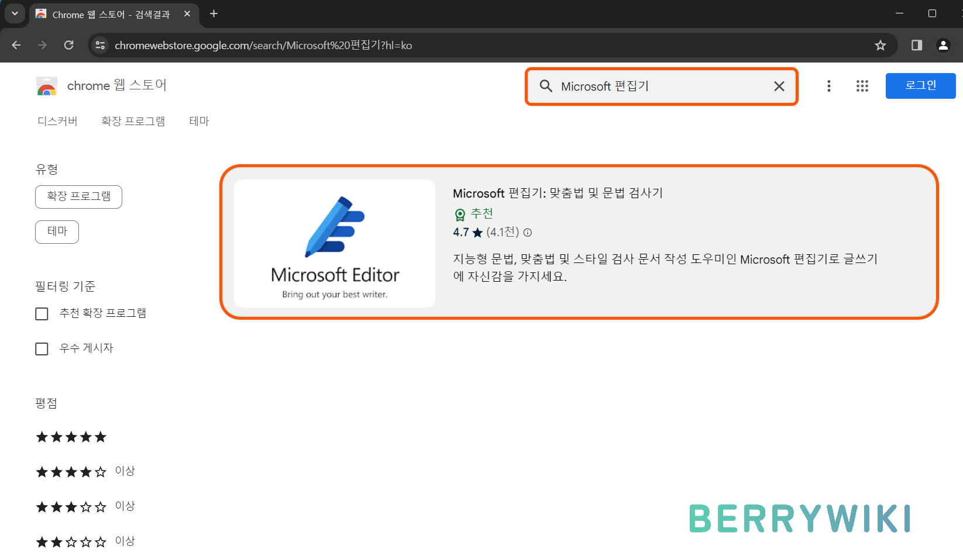Click the search magnifier icon

tap(546, 86)
